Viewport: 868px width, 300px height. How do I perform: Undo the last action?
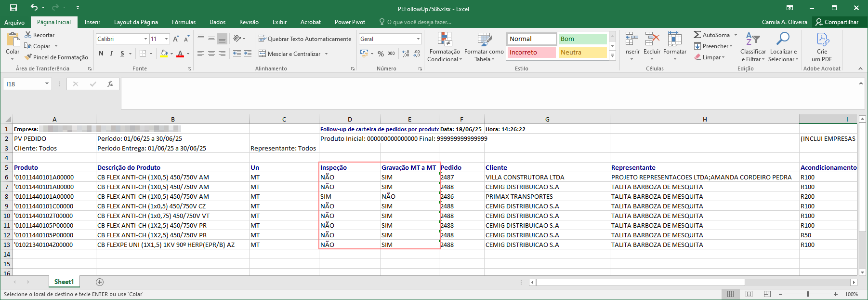34,8
